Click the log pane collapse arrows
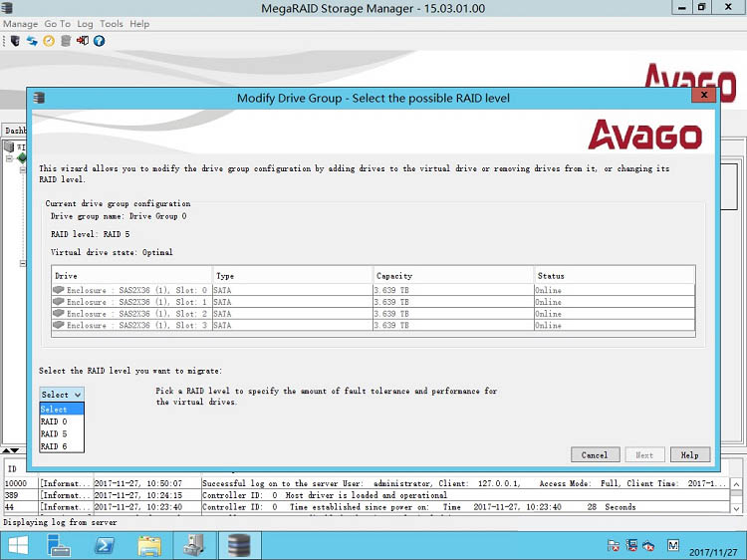747x560 pixels. click(11, 450)
